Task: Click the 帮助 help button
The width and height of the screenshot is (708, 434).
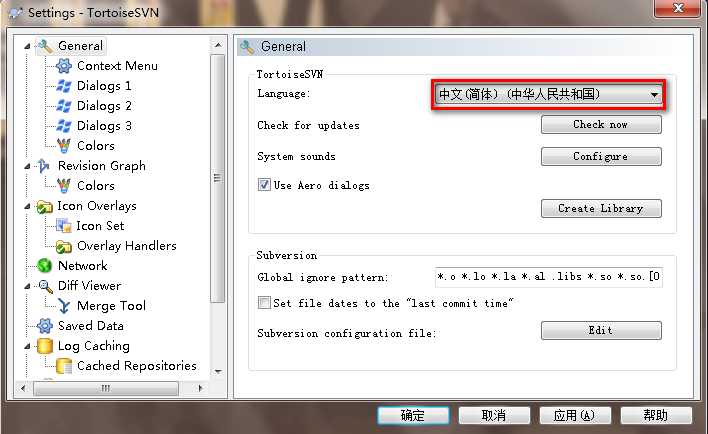Action: pyautogui.click(x=656, y=415)
